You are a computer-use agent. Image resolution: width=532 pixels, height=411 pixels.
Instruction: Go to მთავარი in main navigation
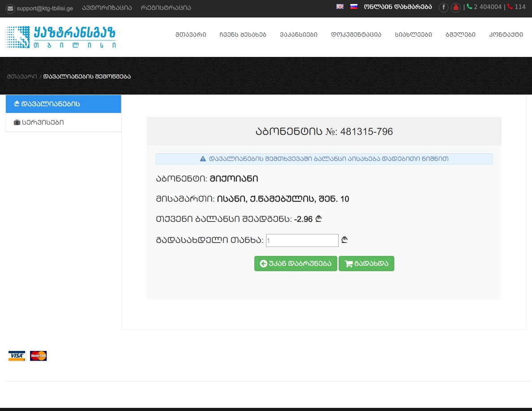pos(191,35)
